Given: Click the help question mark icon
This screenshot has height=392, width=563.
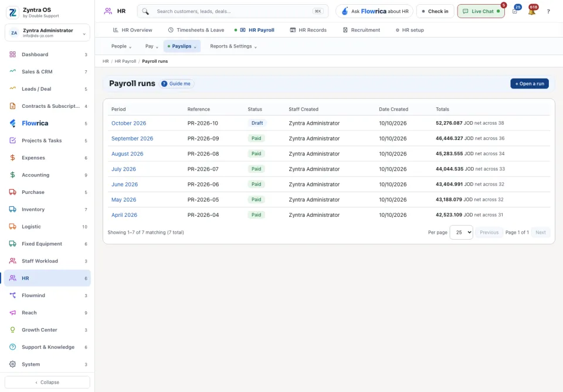Looking at the screenshot, I should pos(548,12).
